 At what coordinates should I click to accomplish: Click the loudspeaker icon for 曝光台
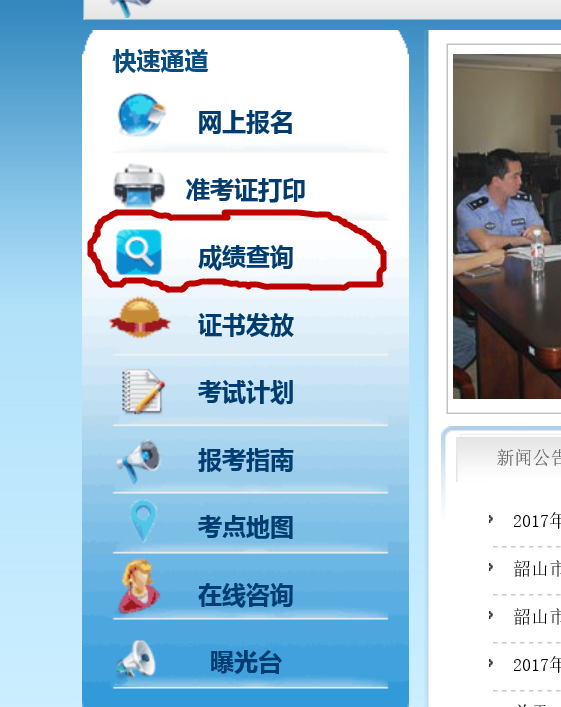(136, 659)
